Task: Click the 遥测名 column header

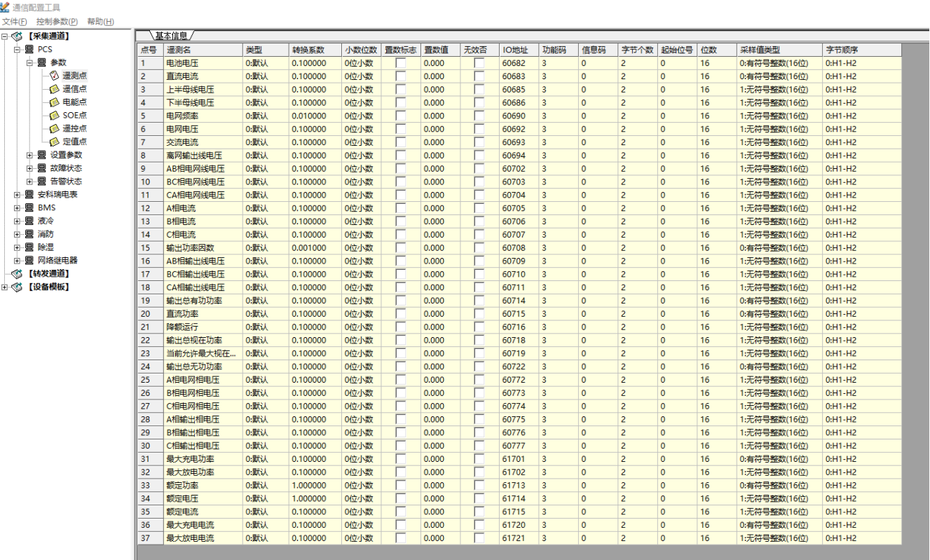Action: click(203, 50)
